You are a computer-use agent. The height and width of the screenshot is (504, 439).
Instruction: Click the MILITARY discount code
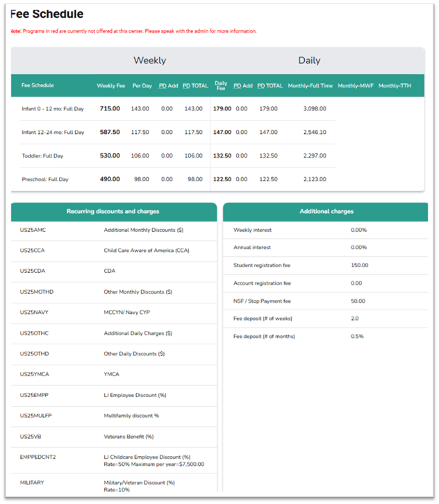coord(33,482)
